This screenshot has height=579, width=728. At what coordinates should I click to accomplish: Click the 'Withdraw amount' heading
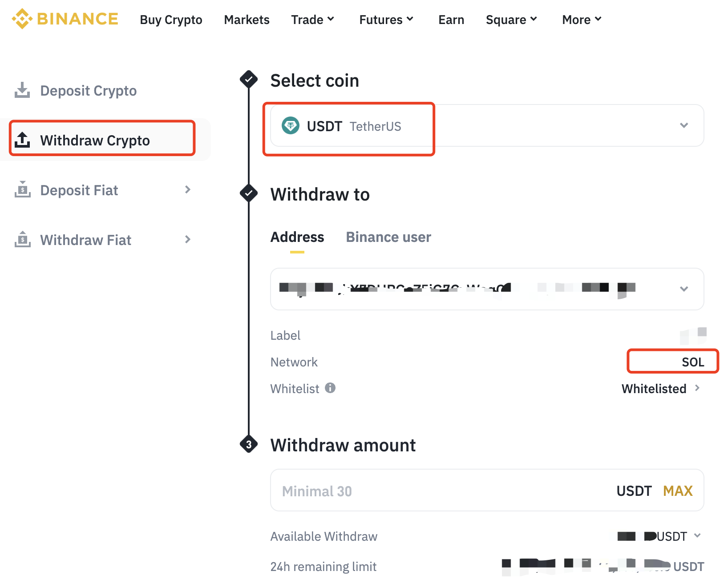[343, 445]
